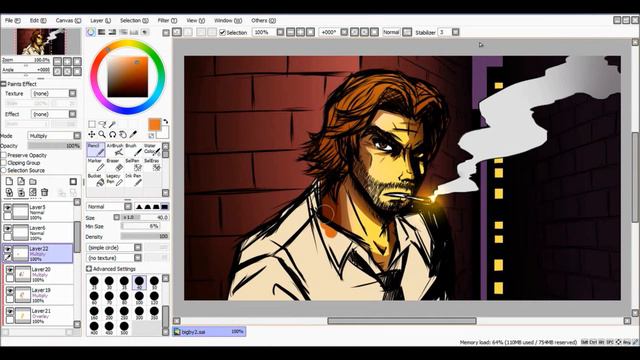
Task: Open the File menu
Action: click(x=12, y=20)
